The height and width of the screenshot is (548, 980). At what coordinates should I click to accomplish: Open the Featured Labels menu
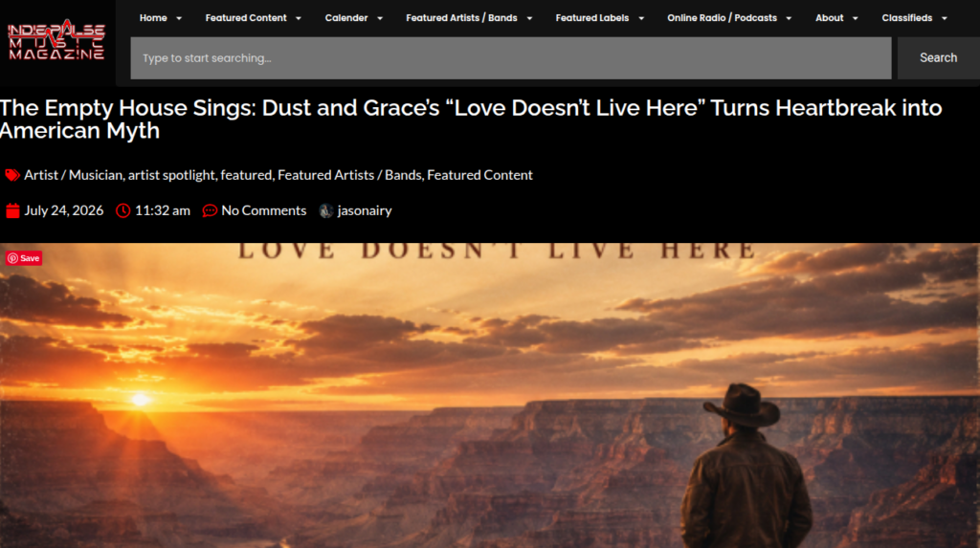591,18
